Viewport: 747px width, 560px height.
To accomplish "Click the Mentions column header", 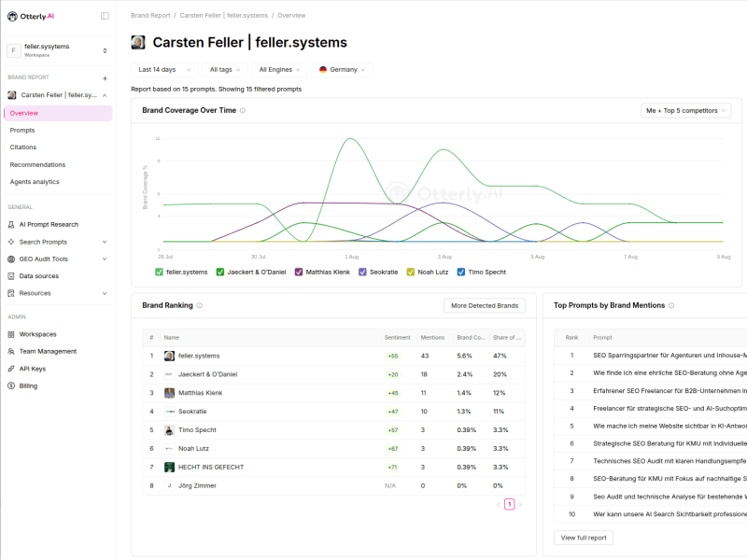I will click(432, 338).
